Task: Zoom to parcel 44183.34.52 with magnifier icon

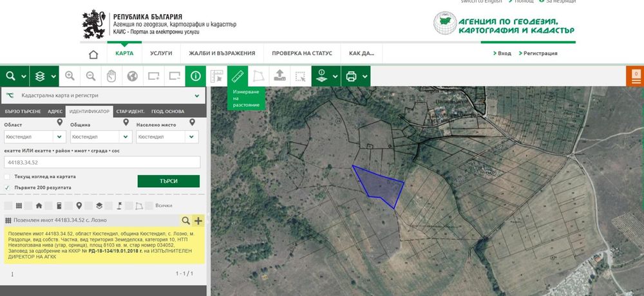Action: click(186, 221)
